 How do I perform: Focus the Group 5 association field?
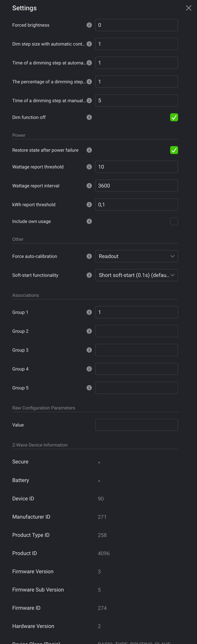(x=136, y=388)
